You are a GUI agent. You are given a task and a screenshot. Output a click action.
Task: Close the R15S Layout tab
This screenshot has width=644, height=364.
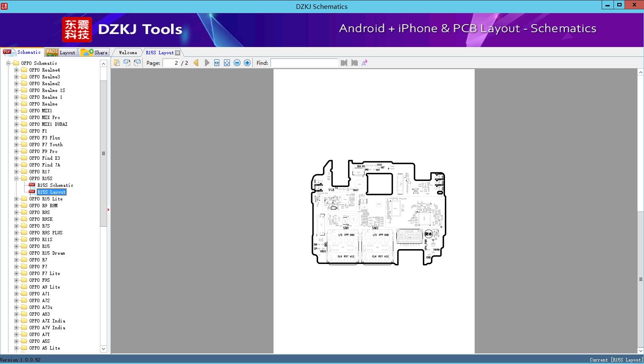[178, 53]
